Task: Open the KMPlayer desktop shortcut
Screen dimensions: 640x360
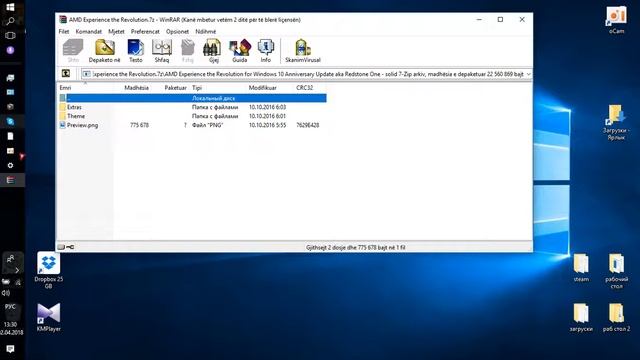Action: pyautogui.click(x=49, y=317)
